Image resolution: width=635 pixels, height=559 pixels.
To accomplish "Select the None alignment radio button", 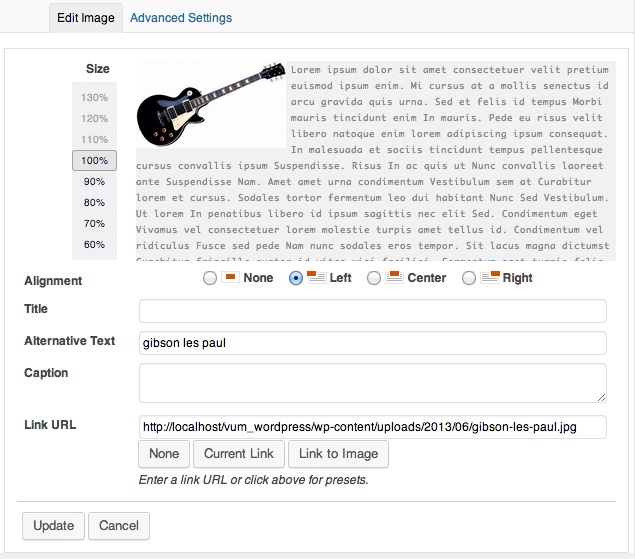I will (x=210, y=278).
